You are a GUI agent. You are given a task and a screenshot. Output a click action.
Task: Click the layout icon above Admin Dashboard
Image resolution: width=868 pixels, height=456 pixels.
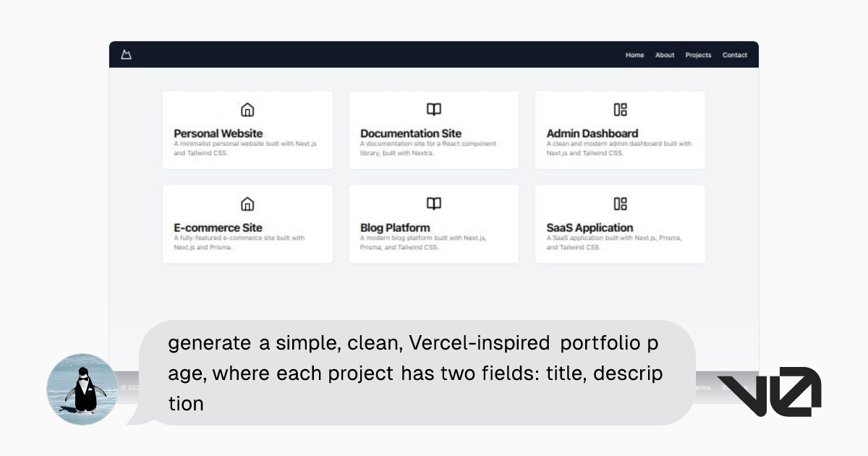point(620,110)
